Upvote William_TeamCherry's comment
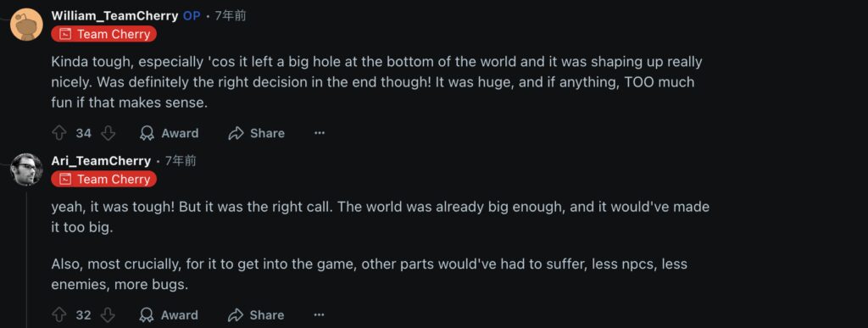 pyautogui.click(x=59, y=133)
